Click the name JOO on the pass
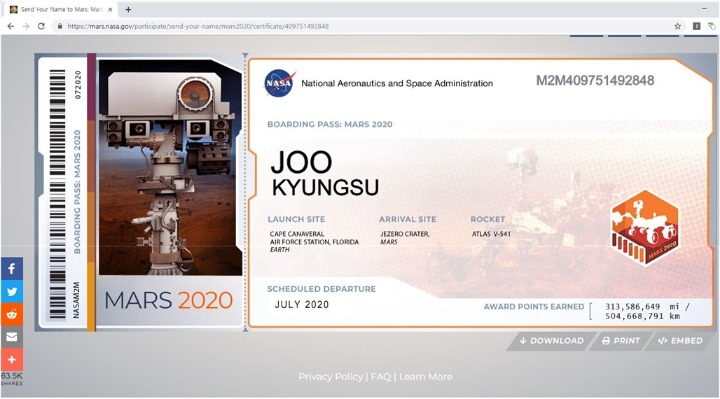This screenshot has height=399, width=720. (x=301, y=162)
